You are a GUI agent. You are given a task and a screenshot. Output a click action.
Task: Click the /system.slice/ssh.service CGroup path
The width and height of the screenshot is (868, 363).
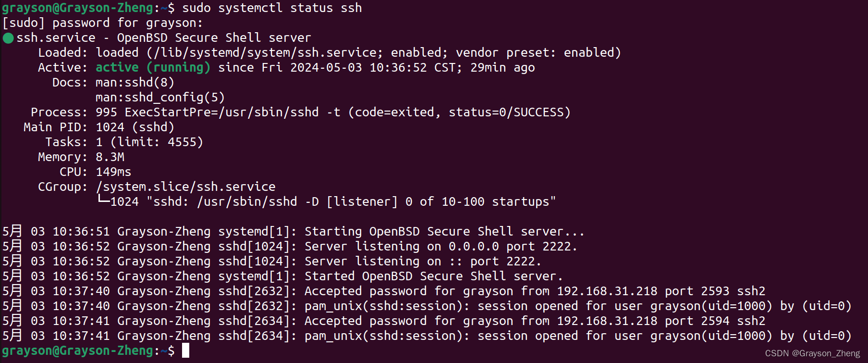(186, 187)
